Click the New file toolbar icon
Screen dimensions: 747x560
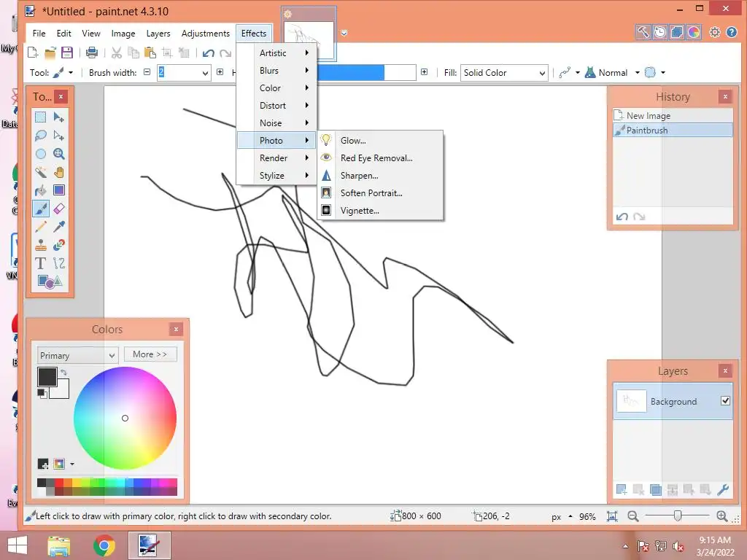[33, 52]
